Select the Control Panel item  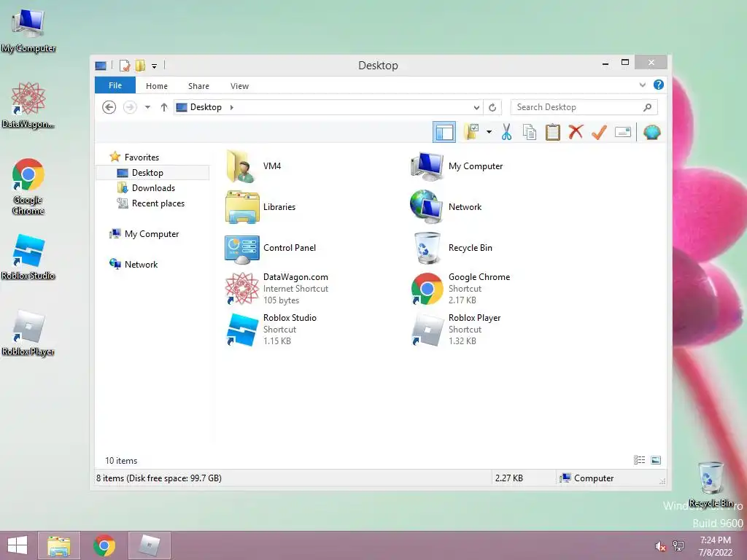click(x=271, y=248)
